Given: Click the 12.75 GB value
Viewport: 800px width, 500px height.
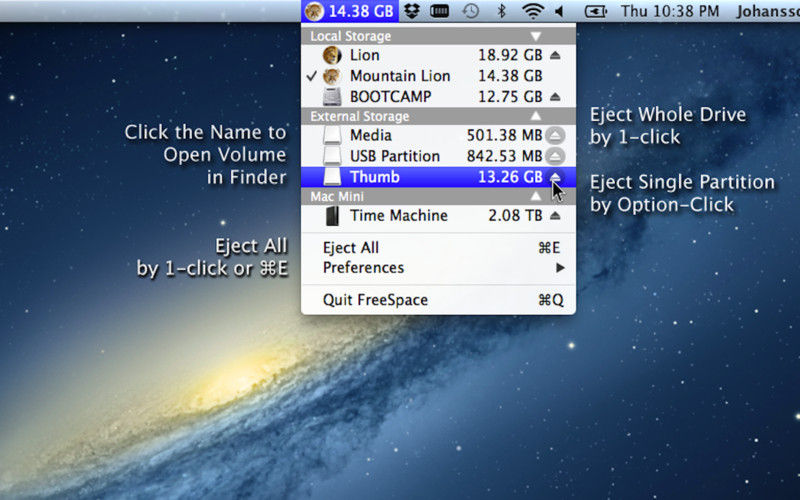Looking at the screenshot, I should point(510,96).
